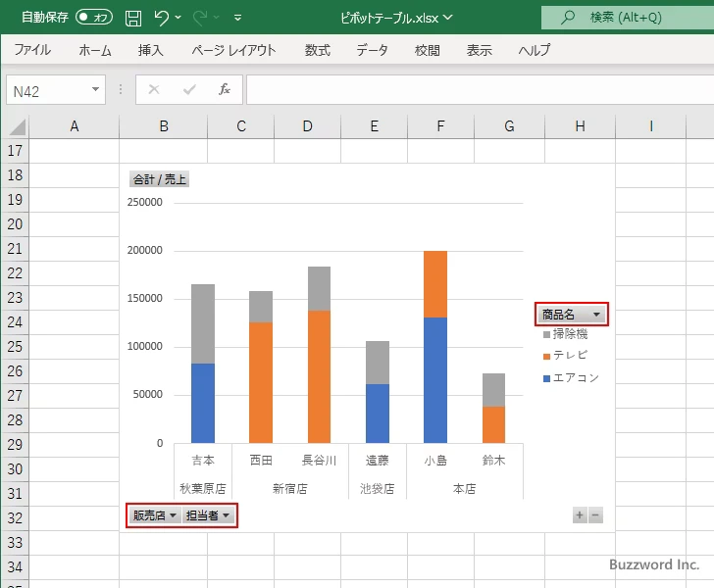Click the Undo arrow icon
Image resolution: width=714 pixels, height=588 pixels.
pyautogui.click(x=162, y=18)
